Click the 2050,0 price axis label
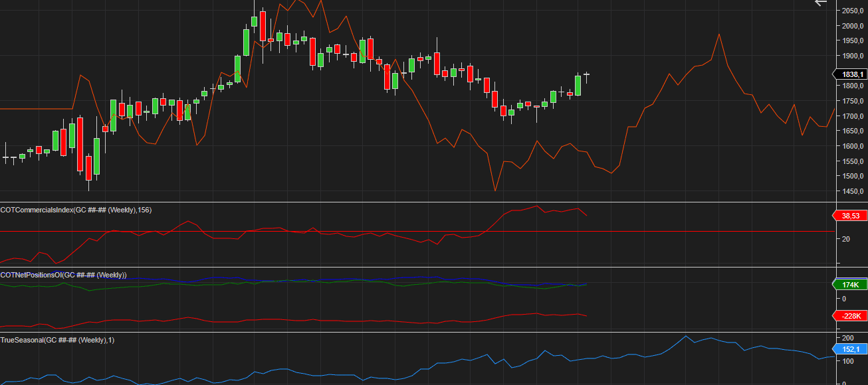This screenshot has width=868, height=385. [852, 11]
